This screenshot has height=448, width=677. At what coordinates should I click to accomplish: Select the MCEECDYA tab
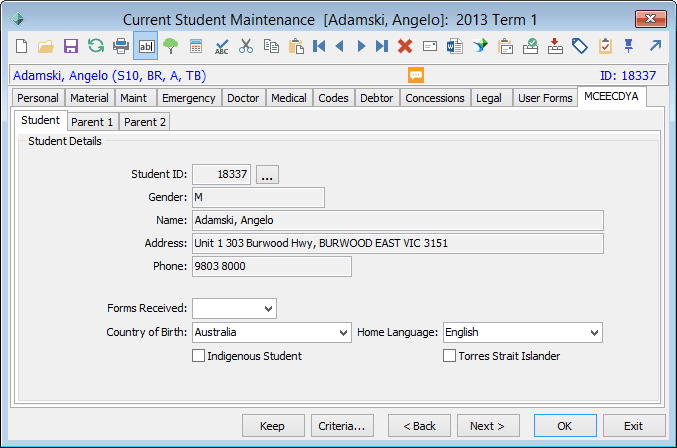point(611,96)
